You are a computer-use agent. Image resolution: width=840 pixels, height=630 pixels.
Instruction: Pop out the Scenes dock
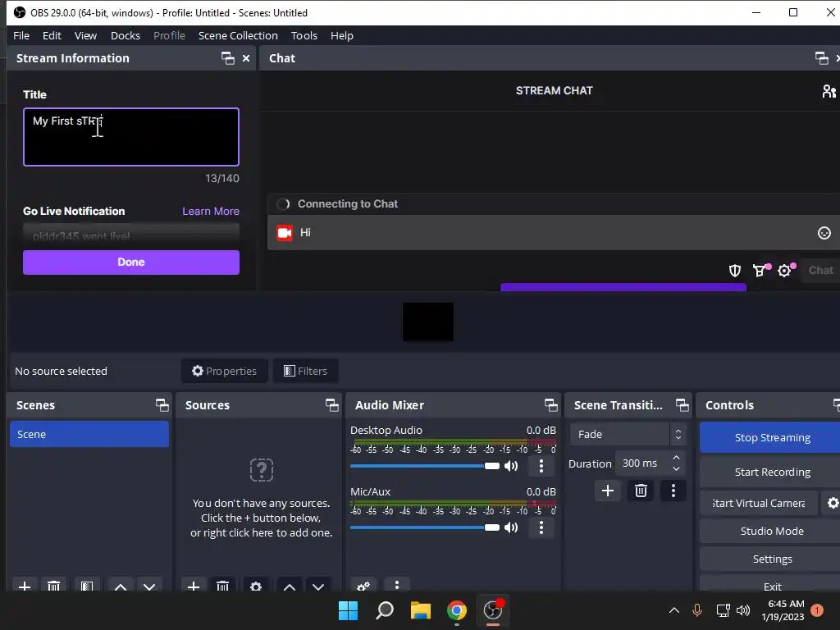click(162, 405)
